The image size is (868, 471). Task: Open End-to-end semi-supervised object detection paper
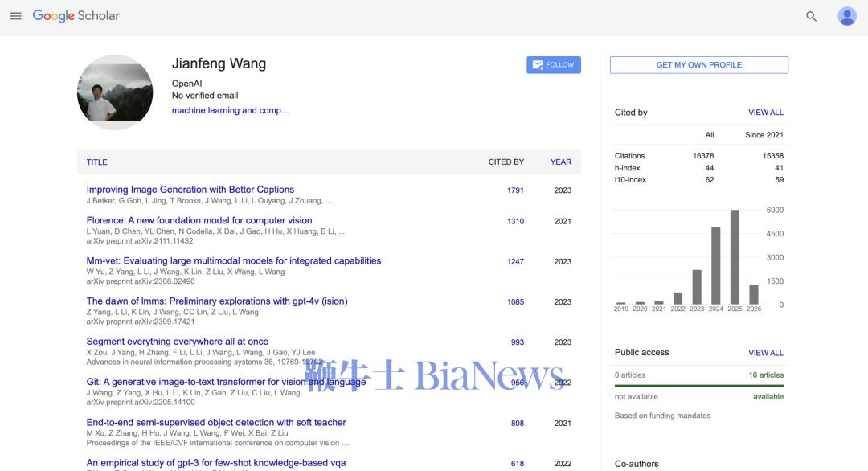click(x=216, y=423)
